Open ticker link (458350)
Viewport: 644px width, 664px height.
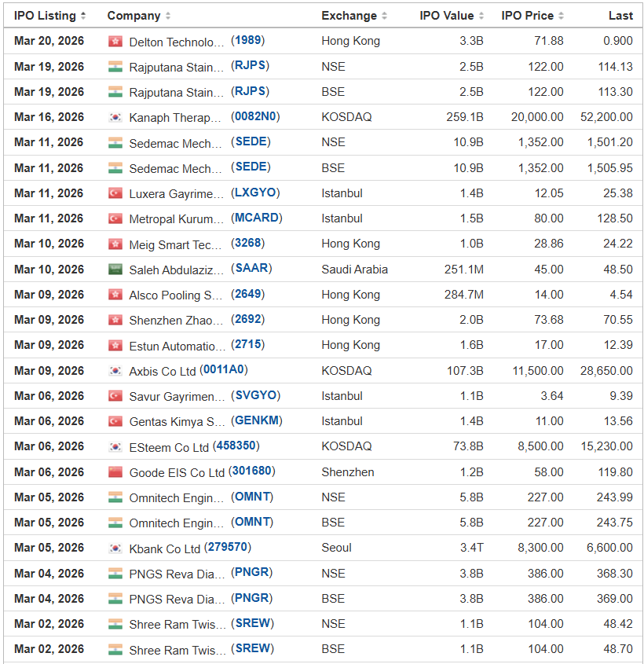point(236,446)
